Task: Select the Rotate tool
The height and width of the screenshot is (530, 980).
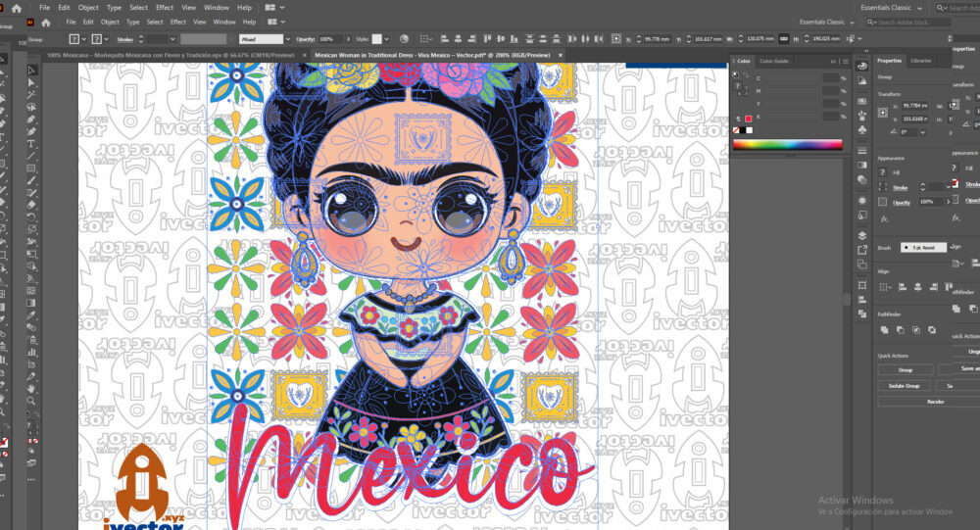Action: 31,217
